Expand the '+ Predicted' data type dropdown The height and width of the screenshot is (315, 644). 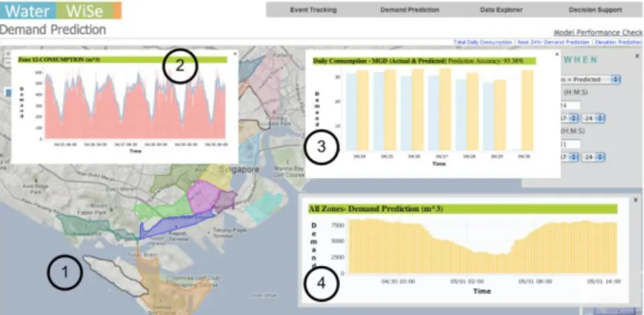pos(591,79)
